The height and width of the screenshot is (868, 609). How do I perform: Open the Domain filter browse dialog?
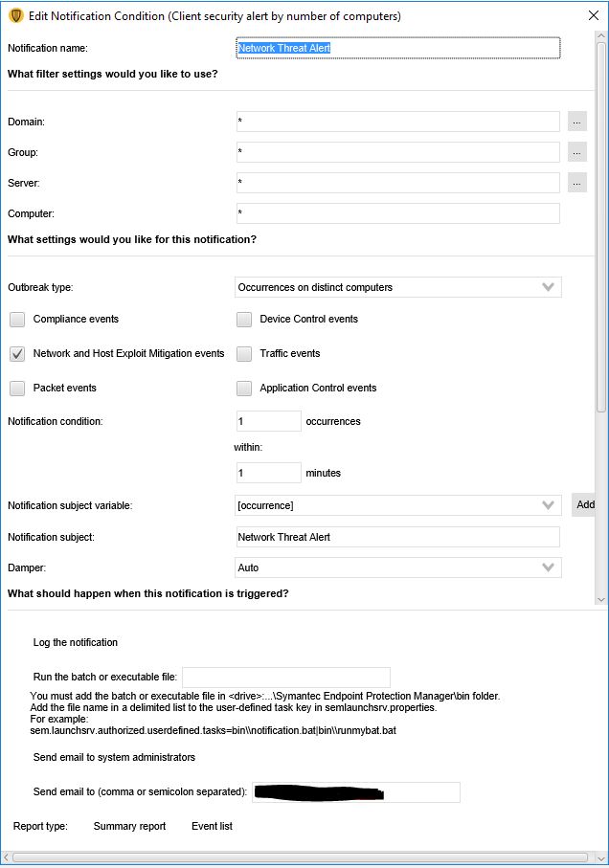point(576,121)
